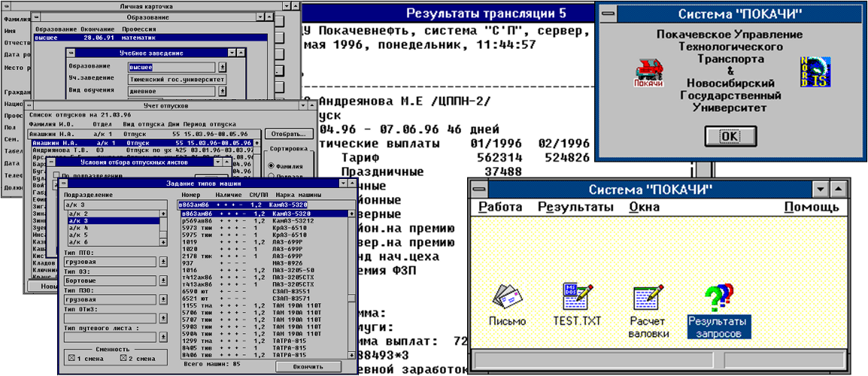Image resolution: width=868 pixels, height=376 pixels.
Task: Open system menu of Учет отпусков window
Action: (29, 105)
